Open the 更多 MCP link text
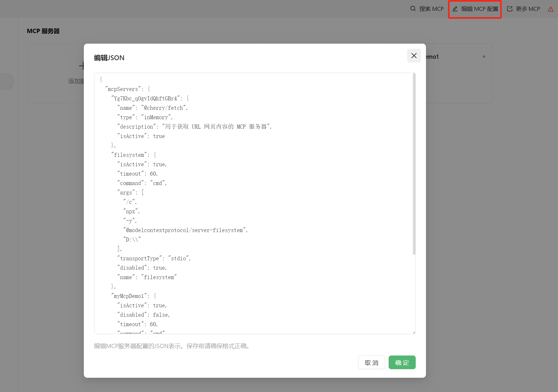This screenshot has width=558, height=392. click(x=528, y=9)
